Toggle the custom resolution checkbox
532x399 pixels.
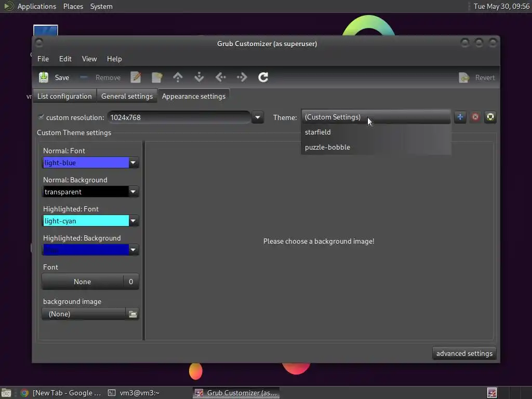point(41,117)
